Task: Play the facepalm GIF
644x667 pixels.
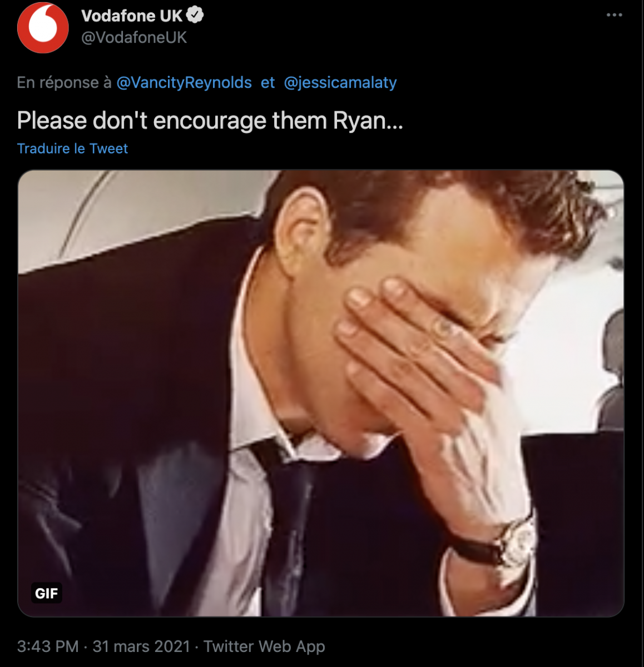Action: [321, 393]
